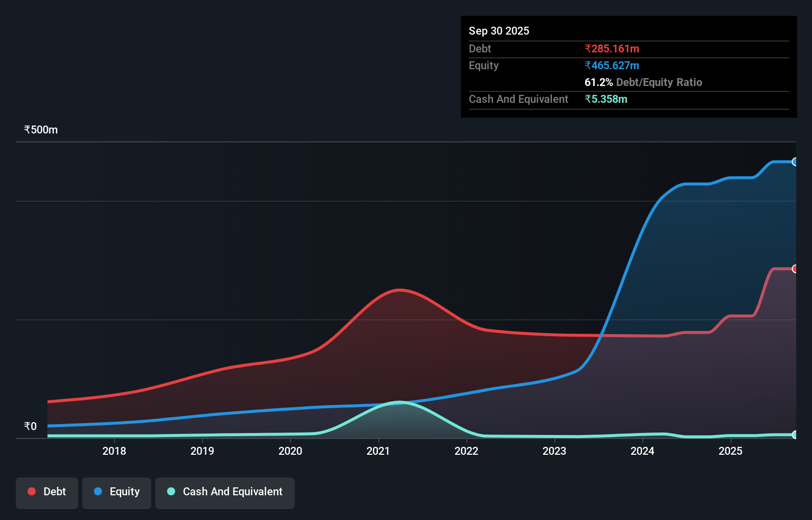Click the ₹465.627m Equity value

point(612,65)
